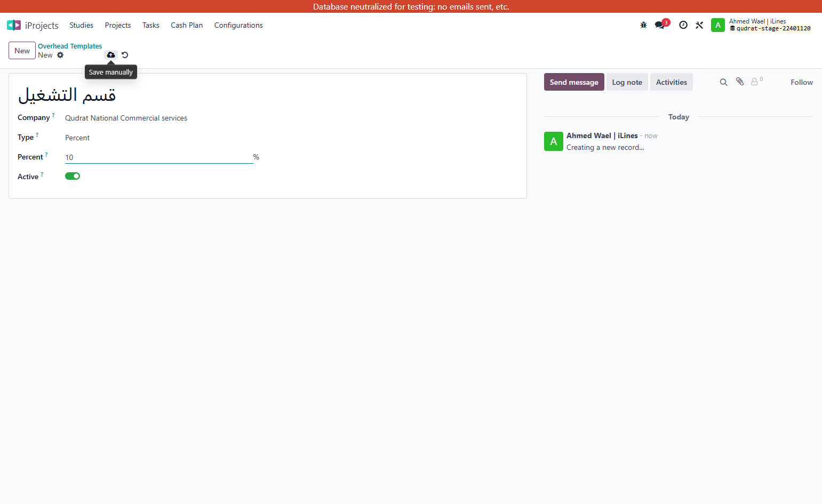Open the Cash Plan menu

click(187, 25)
